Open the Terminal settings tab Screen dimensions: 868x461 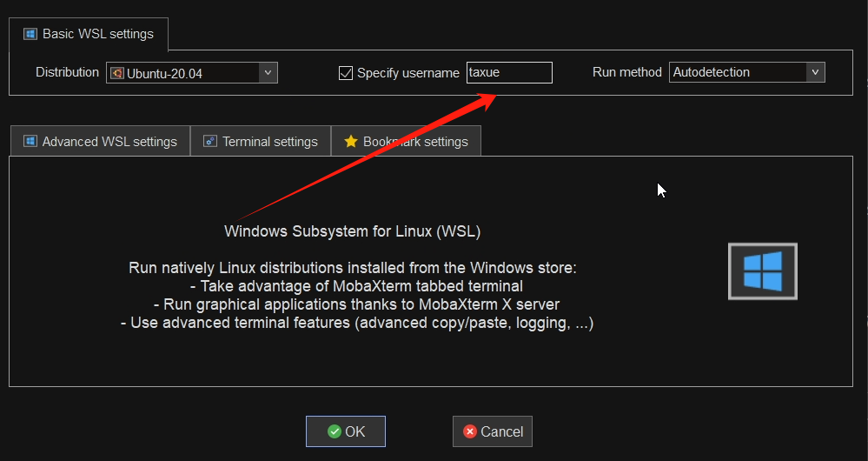pos(261,141)
